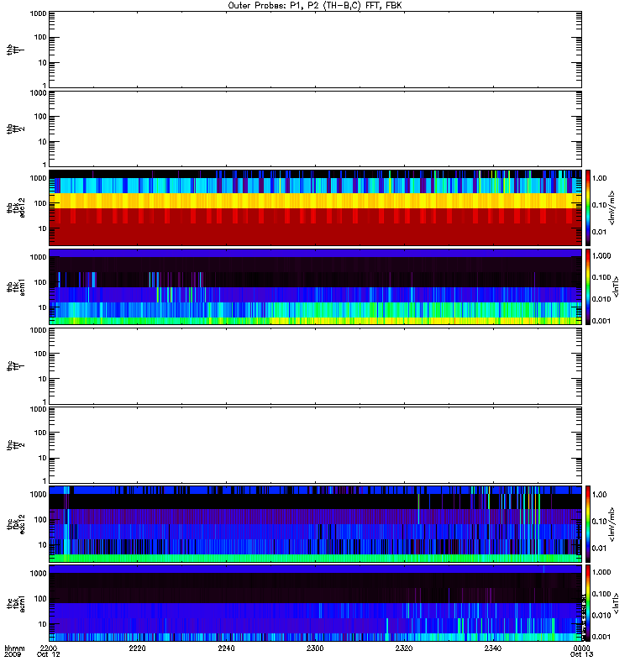The height and width of the screenshot is (672, 630).
Task: Click the 0.001 tick on thb scm1 color bar
Action: tap(601, 321)
